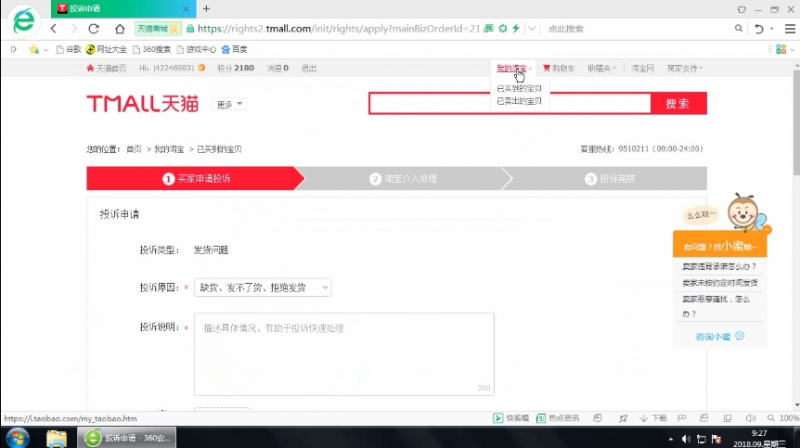Open the address bar history dropdown arrow

coord(532,29)
